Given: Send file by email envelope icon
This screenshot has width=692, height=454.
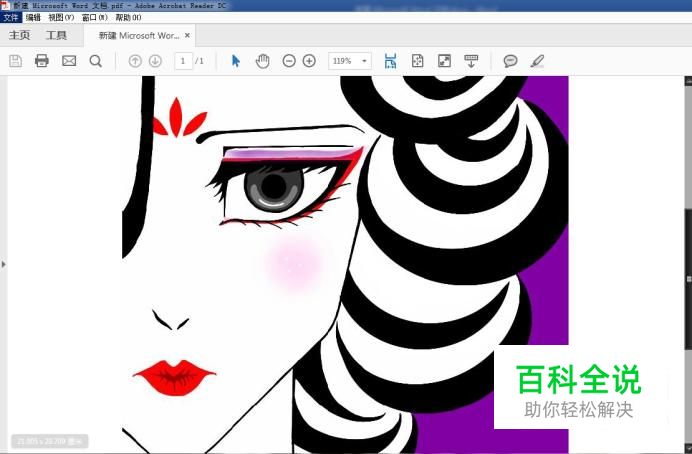Looking at the screenshot, I should (69, 60).
